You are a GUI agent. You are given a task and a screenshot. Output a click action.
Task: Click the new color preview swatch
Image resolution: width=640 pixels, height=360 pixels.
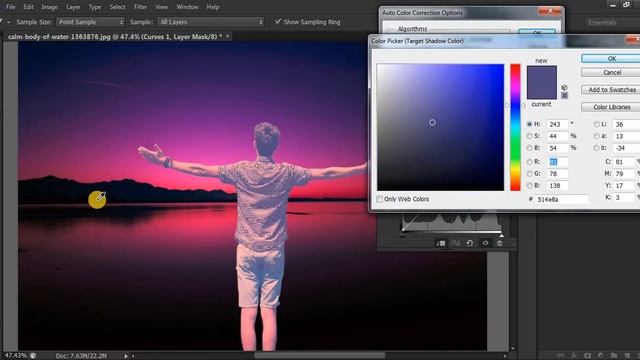542,75
